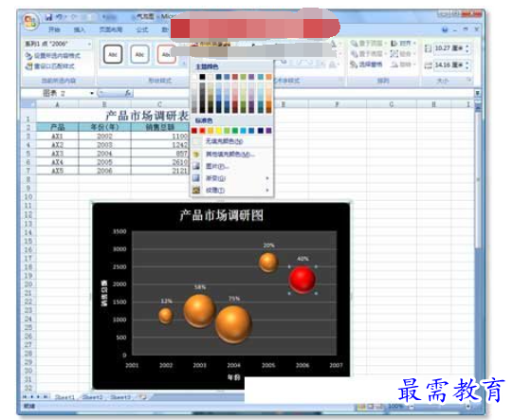Click cell containing AX1
This screenshot has width=513, height=420.
point(57,137)
